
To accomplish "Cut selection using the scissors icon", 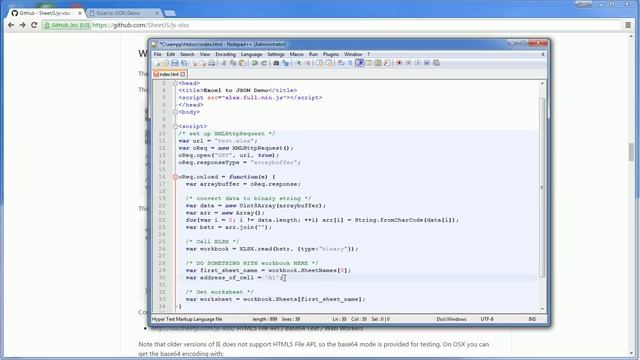I will pyautogui.click(x=224, y=63).
